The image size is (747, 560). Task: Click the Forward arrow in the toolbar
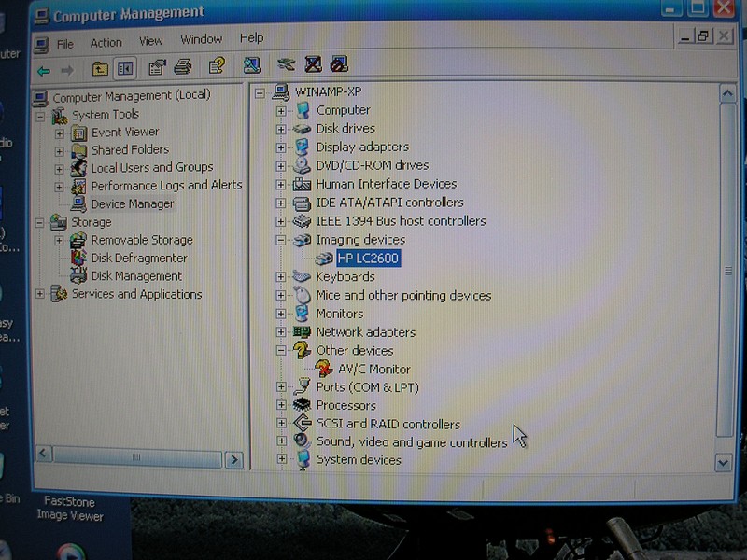(67, 71)
